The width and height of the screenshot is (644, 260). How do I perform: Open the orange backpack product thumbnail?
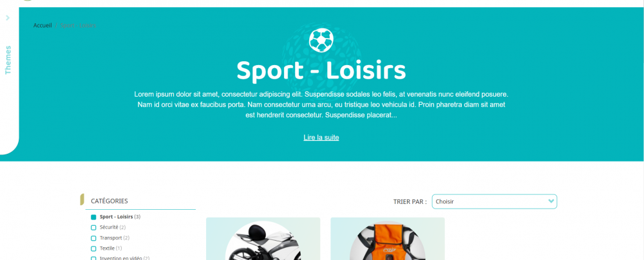pos(387,239)
